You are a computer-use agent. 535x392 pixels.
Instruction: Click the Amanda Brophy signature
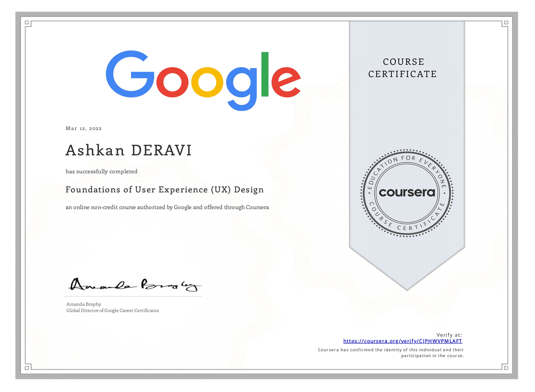(134, 285)
